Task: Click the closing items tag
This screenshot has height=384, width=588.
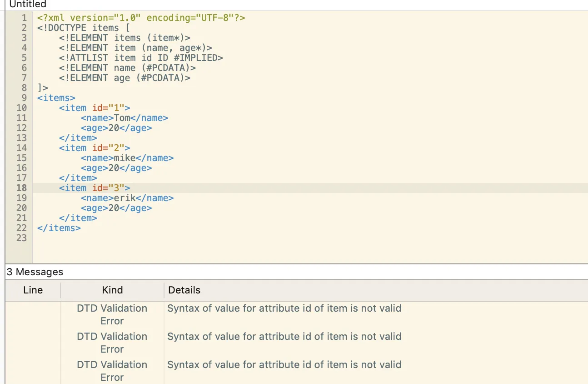Action: pos(59,228)
